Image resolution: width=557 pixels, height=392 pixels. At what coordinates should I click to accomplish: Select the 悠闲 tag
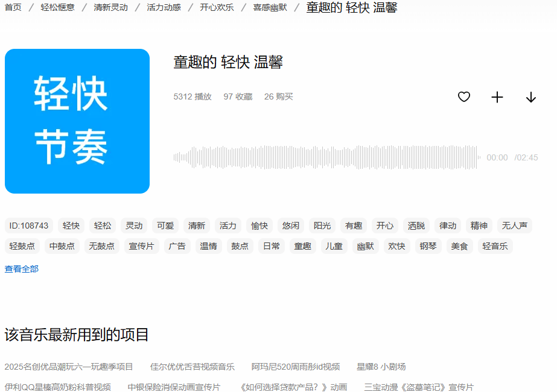click(291, 226)
